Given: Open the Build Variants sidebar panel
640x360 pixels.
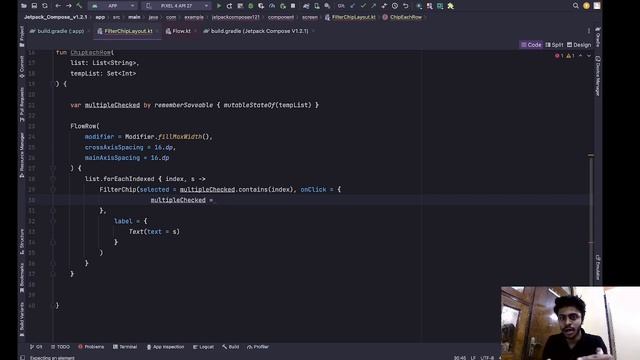Looking at the screenshot, I should pos(22,319).
